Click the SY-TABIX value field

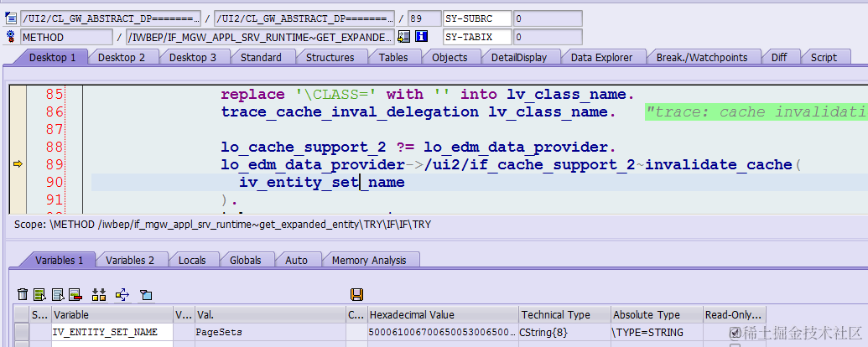pos(548,37)
